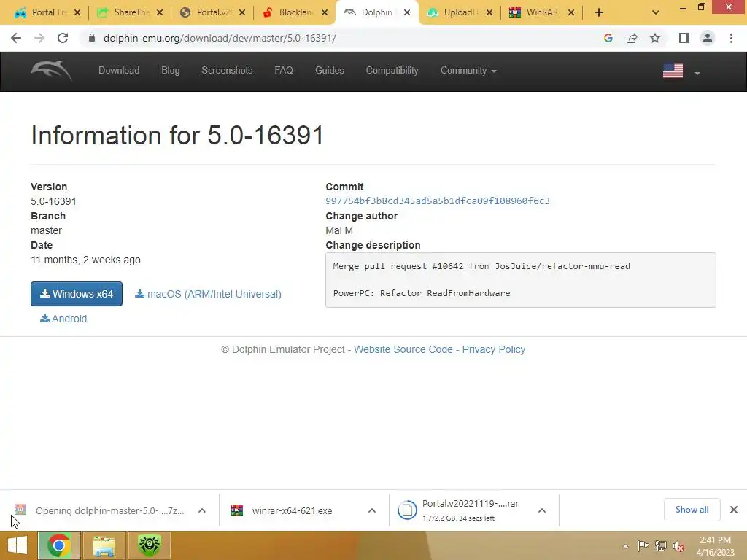
Task: Open the Download nav menu item
Action: point(119,71)
